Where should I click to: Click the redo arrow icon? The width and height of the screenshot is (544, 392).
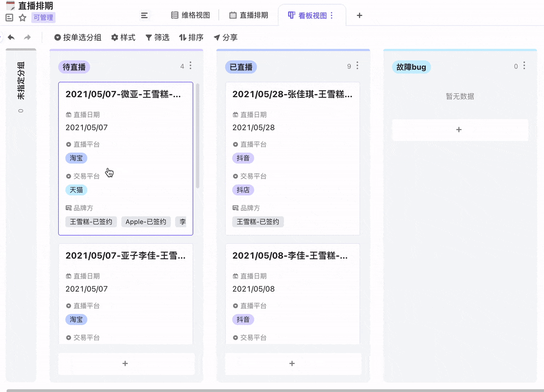pyautogui.click(x=28, y=37)
